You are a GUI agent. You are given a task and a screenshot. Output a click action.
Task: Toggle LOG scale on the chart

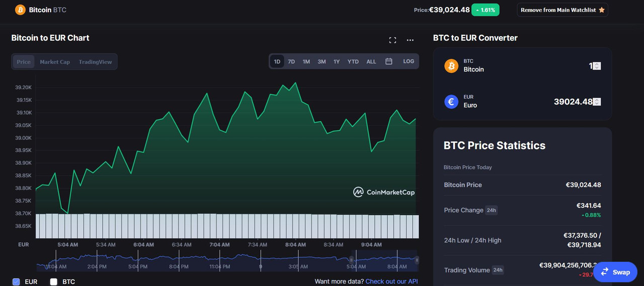click(x=409, y=61)
